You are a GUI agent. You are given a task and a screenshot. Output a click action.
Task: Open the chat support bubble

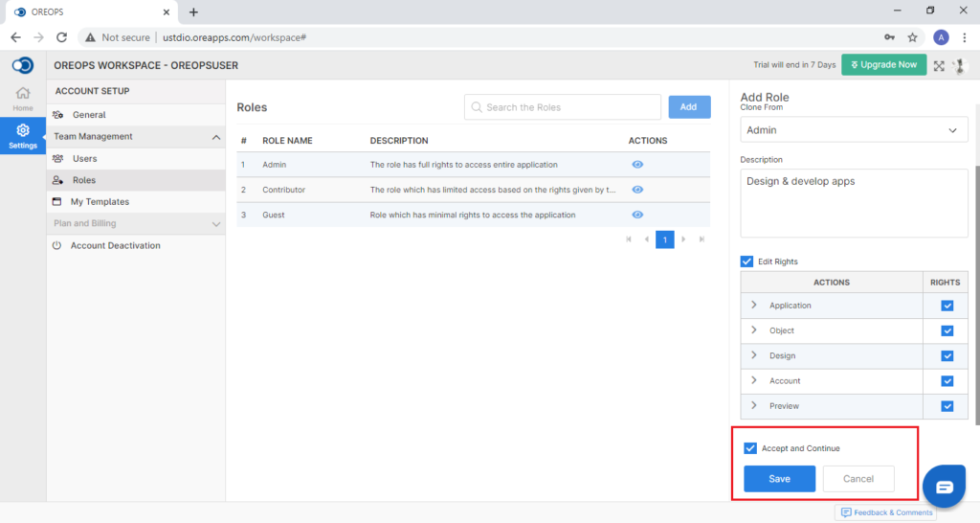pyautogui.click(x=944, y=486)
